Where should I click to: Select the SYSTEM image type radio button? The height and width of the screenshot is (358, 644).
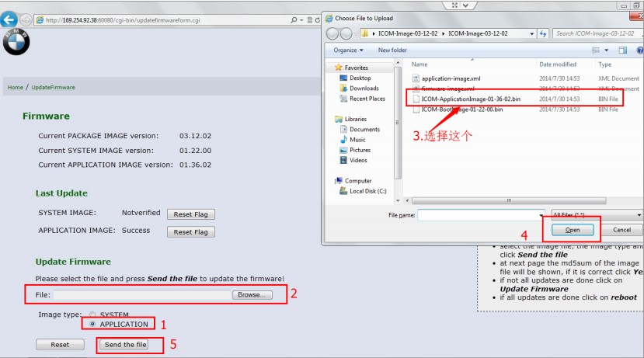click(x=92, y=315)
